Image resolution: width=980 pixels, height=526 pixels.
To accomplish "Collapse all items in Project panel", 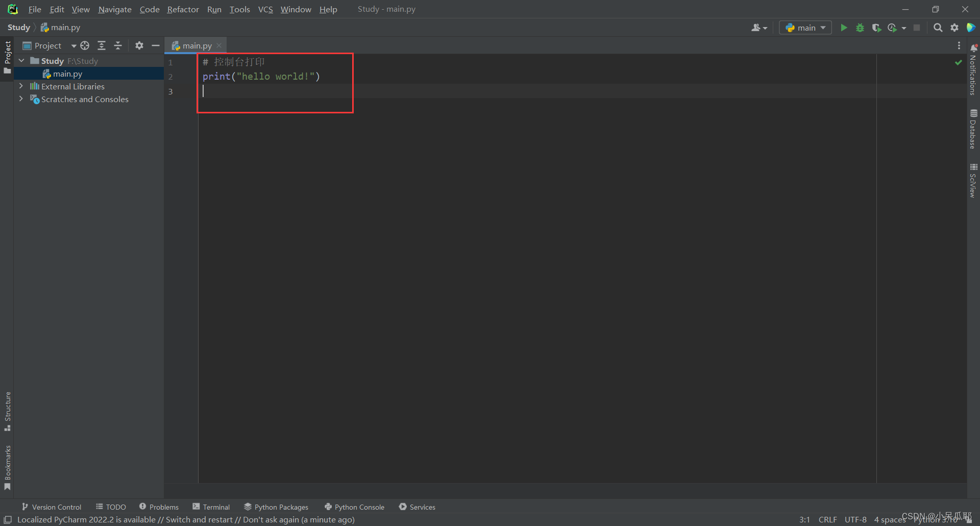I will [118, 45].
